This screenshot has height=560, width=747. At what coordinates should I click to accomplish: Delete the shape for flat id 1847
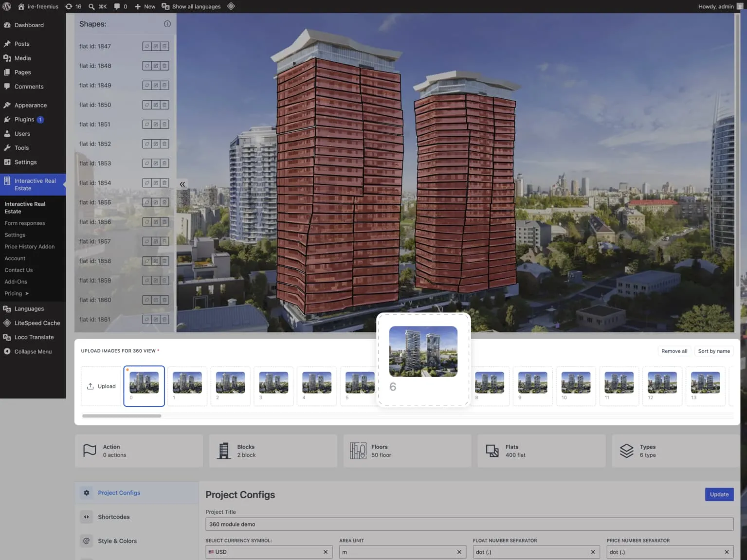(164, 46)
